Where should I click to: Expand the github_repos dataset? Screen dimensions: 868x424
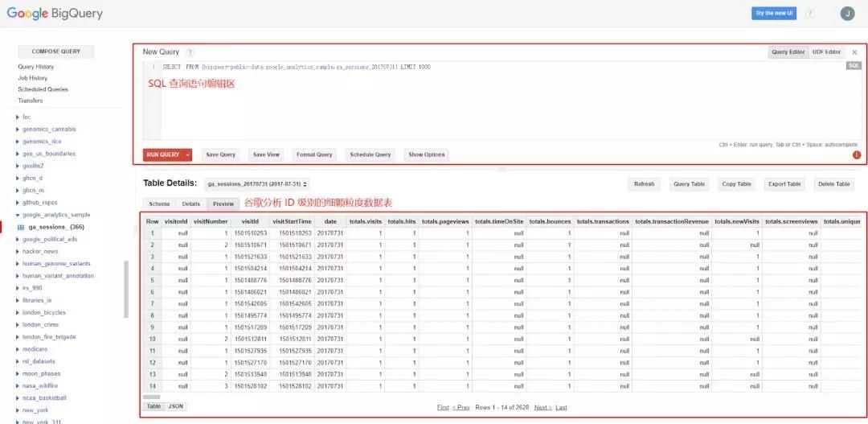tap(18, 203)
